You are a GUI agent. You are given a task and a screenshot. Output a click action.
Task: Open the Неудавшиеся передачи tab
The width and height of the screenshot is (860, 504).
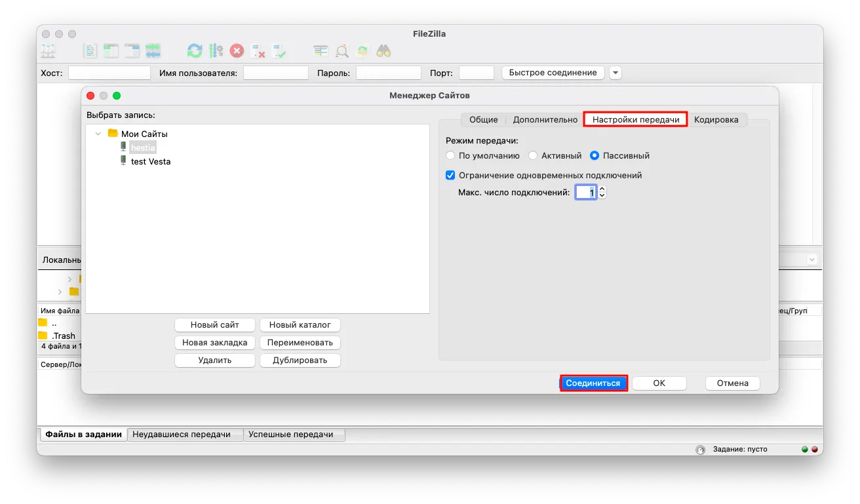(x=185, y=435)
